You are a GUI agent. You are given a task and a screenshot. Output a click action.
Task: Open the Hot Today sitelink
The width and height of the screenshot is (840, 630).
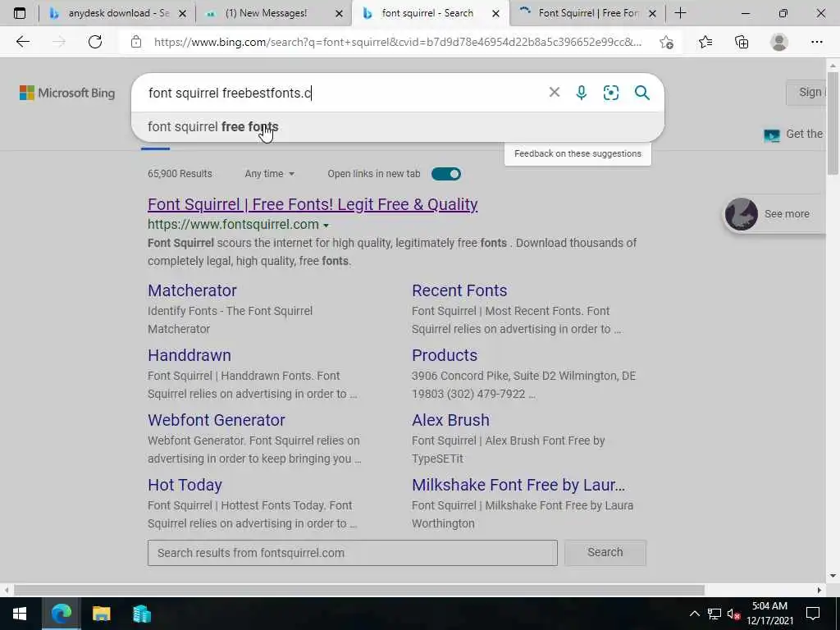(x=185, y=485)
